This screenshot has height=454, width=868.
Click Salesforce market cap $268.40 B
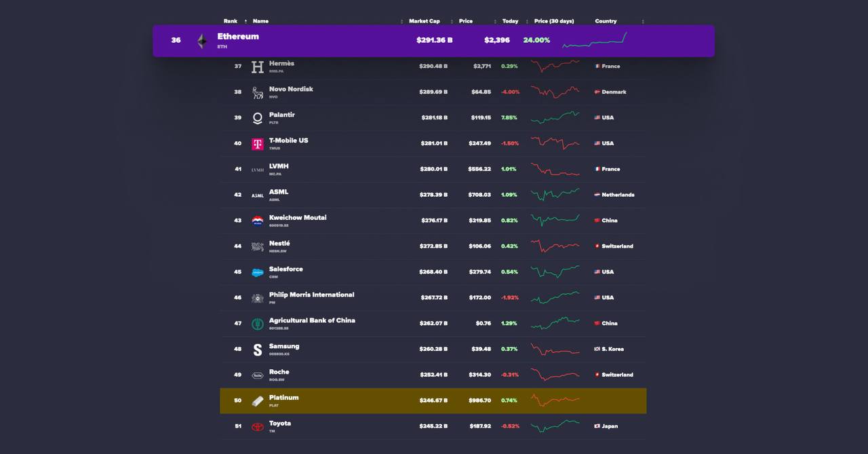[433, 272]
